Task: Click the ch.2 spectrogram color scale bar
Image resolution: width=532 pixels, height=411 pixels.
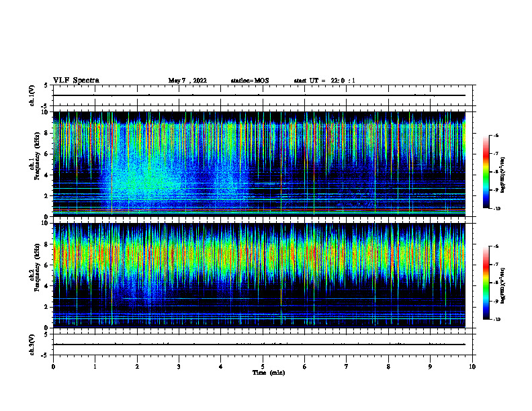Action: tap(486, 283)
